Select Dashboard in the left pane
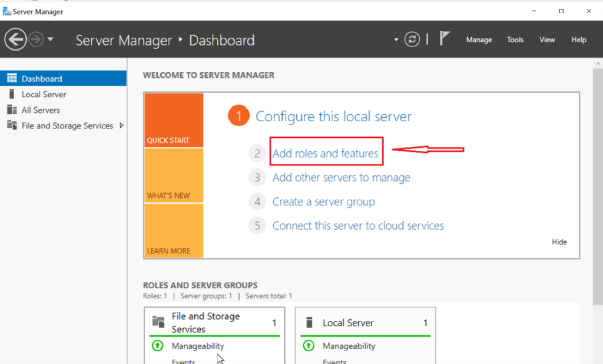This screenshot has height=364, width=603. click(x=63, y=78)
